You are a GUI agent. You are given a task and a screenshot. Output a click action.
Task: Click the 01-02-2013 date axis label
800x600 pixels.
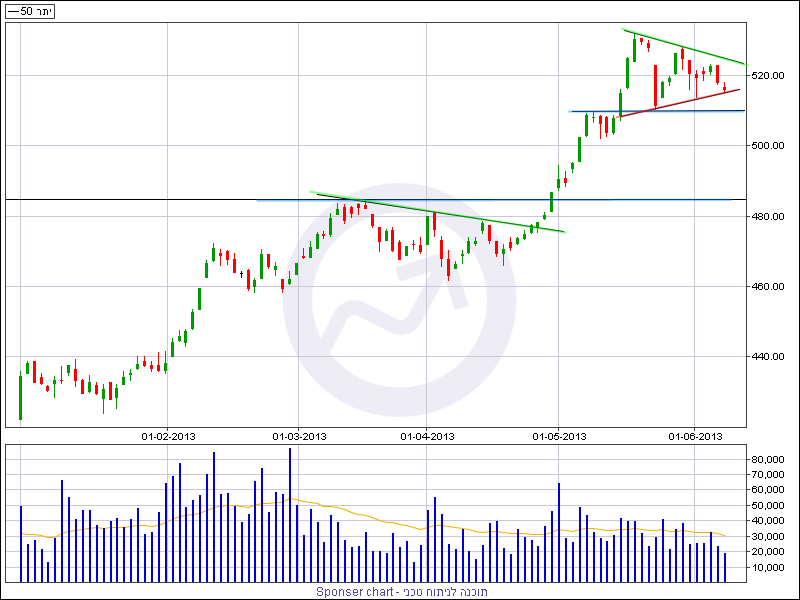point(168,436)
